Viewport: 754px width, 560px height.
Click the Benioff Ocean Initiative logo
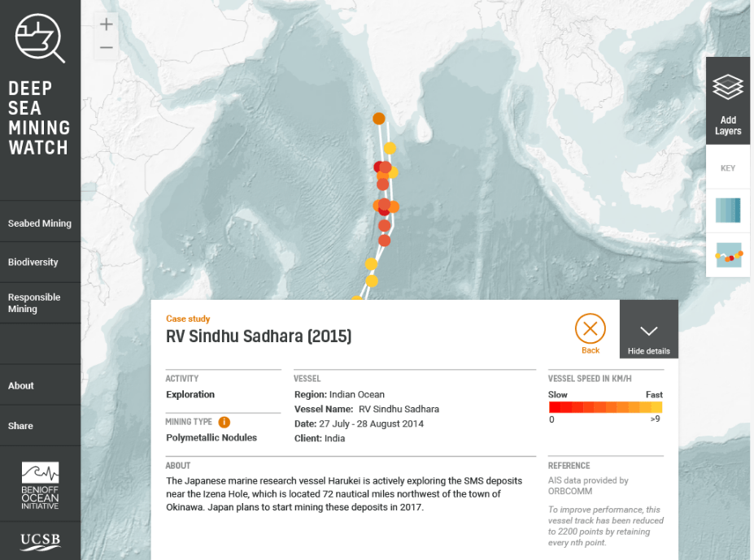[40, 486]
